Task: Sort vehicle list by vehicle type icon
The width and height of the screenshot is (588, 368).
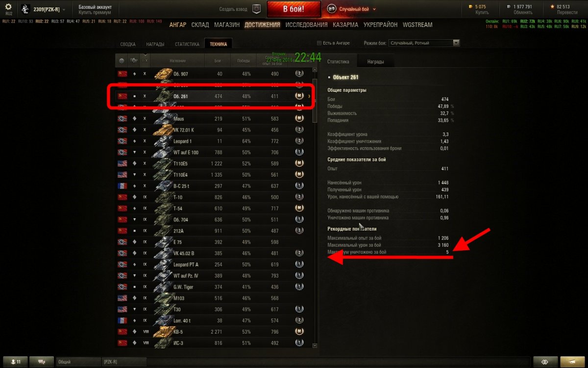Action: (x=133, y=61)
